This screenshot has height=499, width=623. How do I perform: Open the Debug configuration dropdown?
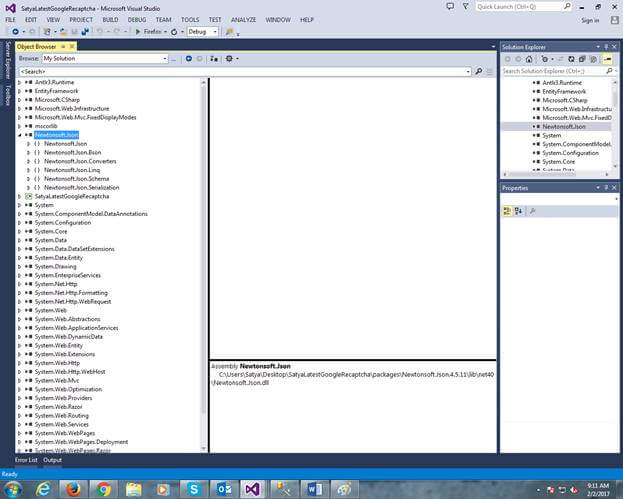pyautogui.click(x=215, y=31)
